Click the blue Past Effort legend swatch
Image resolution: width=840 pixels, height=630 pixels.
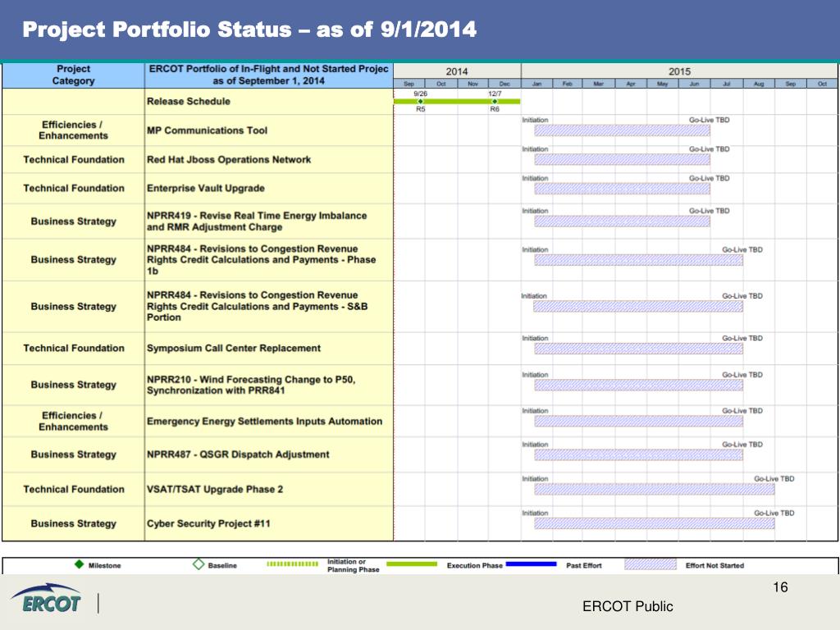[531, 564]
